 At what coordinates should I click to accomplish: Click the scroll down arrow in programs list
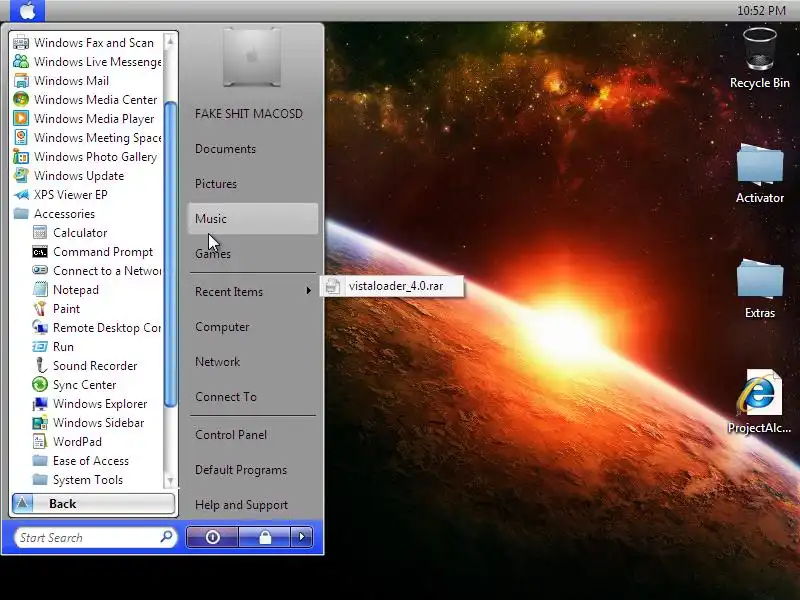pyautogui.click(x=170, y=481)
